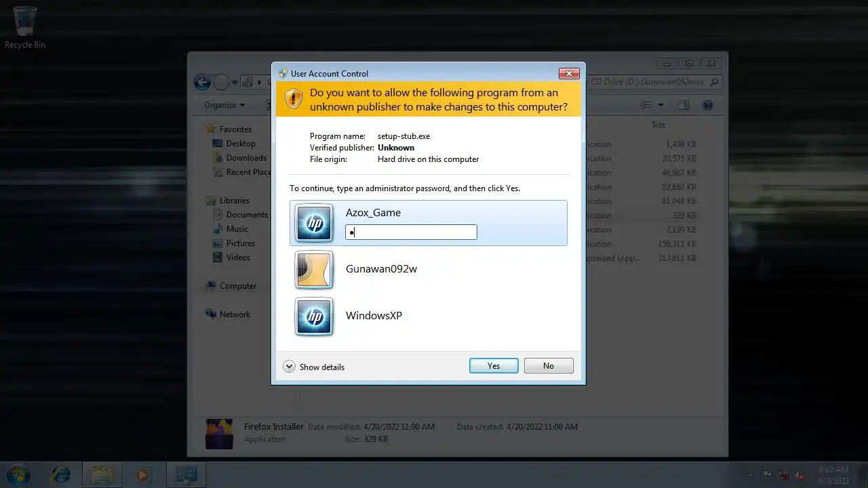This screenshot has width=868, height=488.
Task: Select the WindowsXP account picture
Action: tap(314, 317)
